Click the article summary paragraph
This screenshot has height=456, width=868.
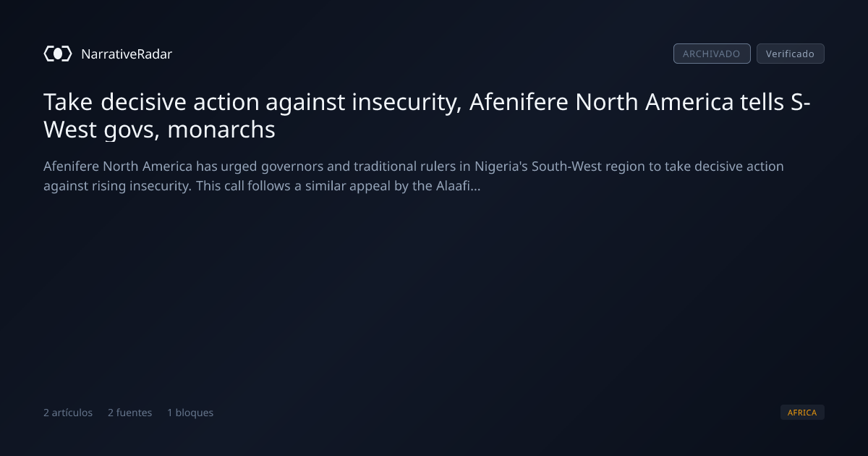tap(414, 176)
